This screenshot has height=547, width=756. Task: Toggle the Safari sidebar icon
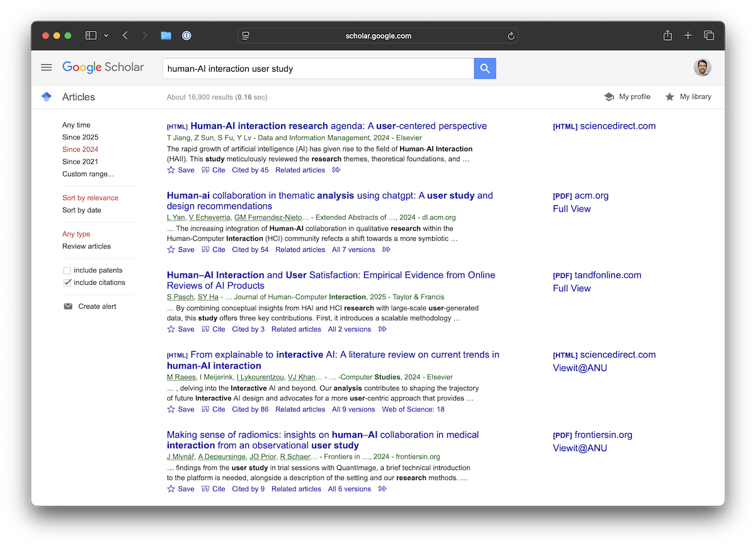click(x=91, y=35)
